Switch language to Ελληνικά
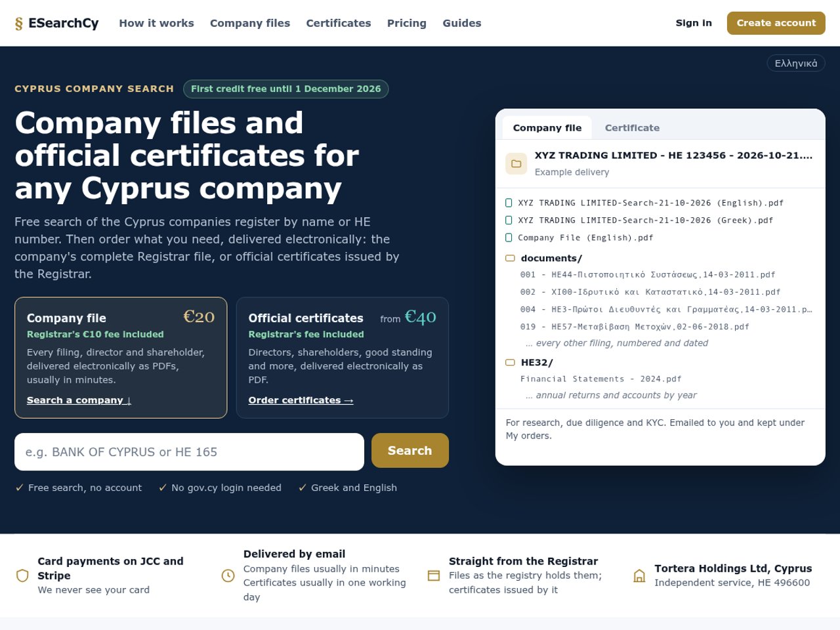Screen dimensions: 840x630 point(796,63)
